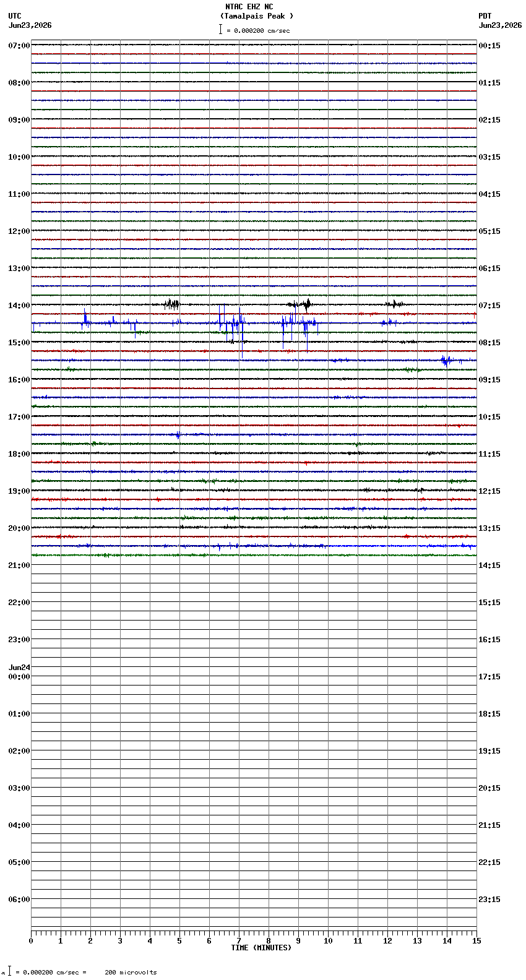Click the 21:00 UTC row label
This screenshot has height=980, width=526.
[x=19, y=565]
